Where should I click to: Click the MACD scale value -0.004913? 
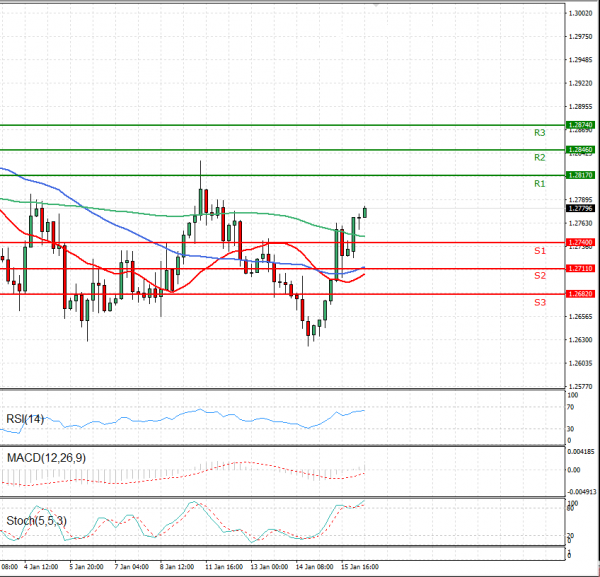click(x=581, y=492)
